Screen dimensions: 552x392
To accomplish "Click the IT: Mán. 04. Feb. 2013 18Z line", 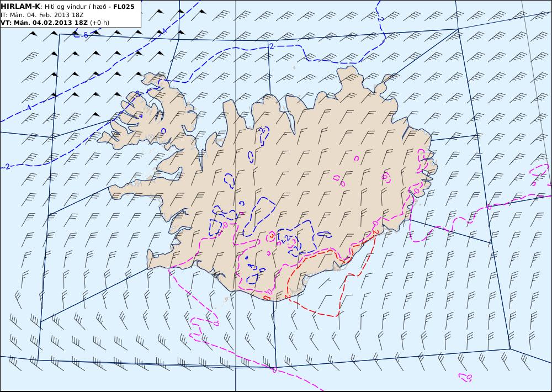I will pyautogui.click(x=42, y=15).
